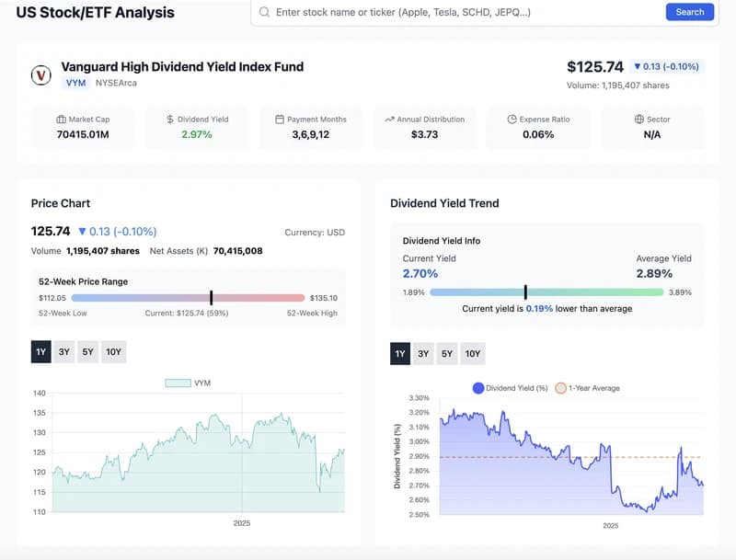Click the header Volume: 1,195,407 shares text
The width and height of the screenshot is (736, 560).
click(617, 86)
